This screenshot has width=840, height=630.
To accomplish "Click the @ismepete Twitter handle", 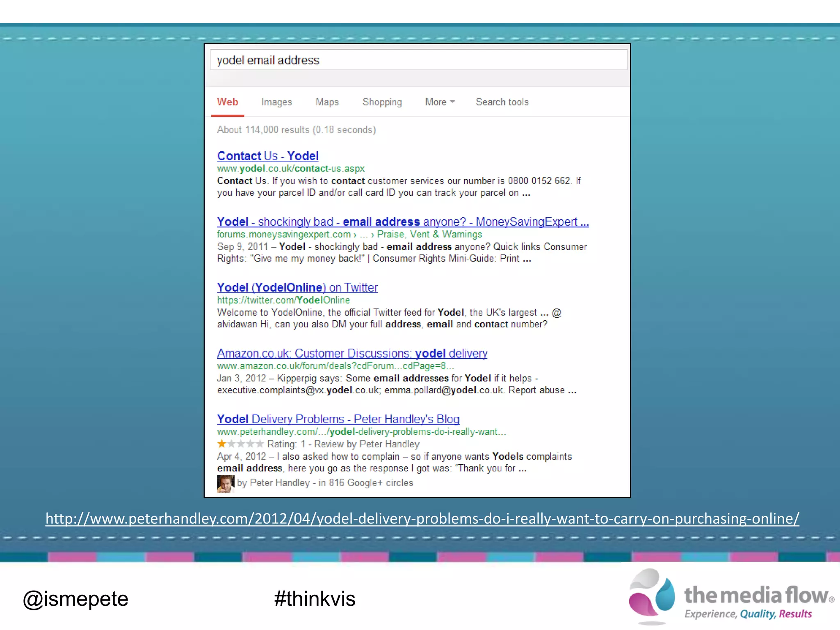I will coord(75,599).
